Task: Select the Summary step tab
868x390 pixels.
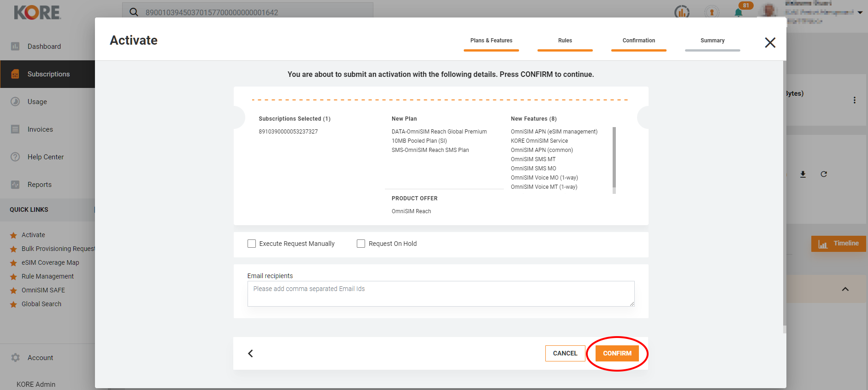Action: click(712, 41)
